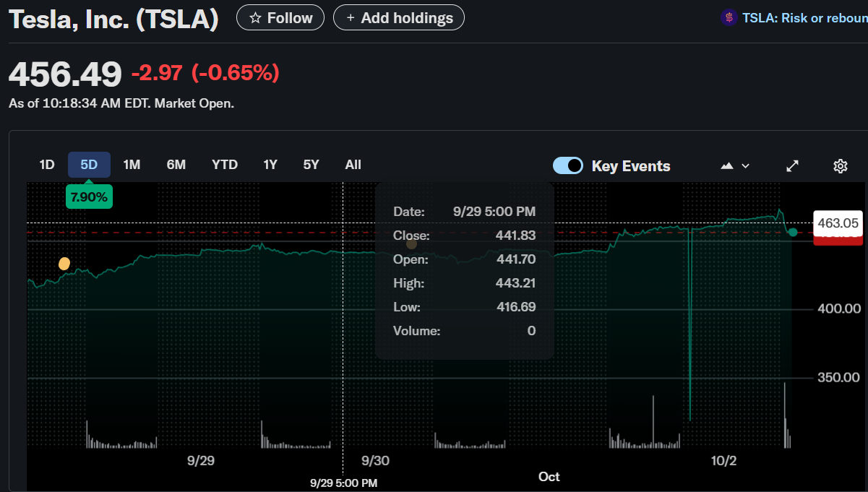Click the orange key event marker on the chart

[x=64, y=264]
